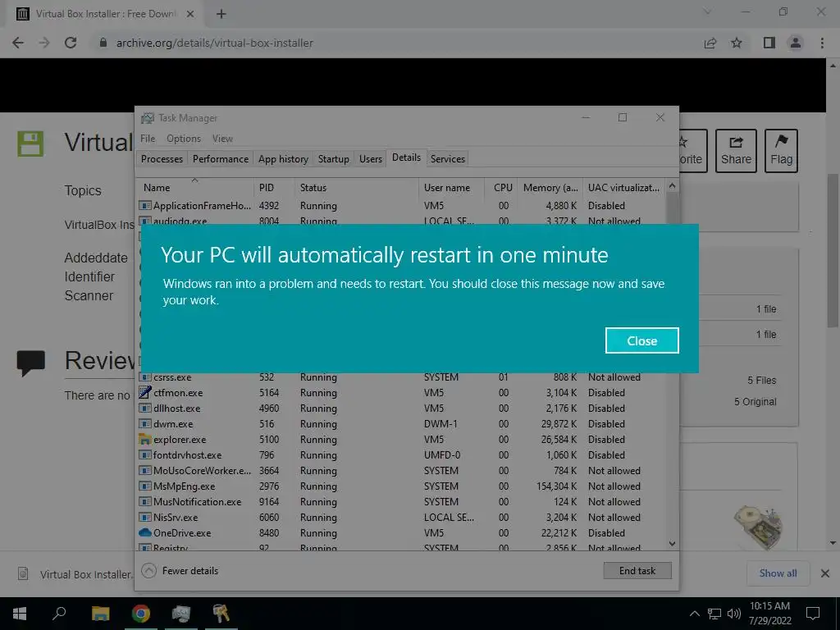Select the explorer.exe process icon

click(144, 440)
